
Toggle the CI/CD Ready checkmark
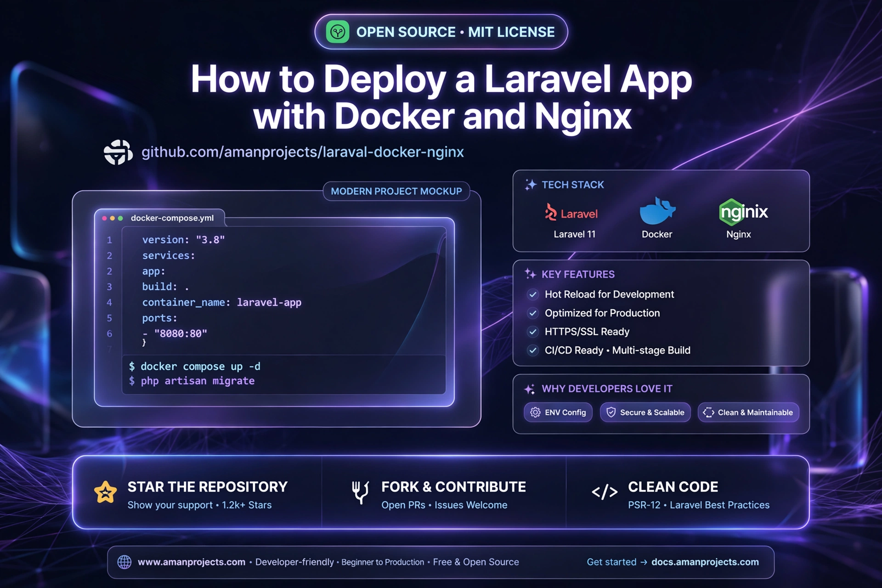(x=533, y=351)
